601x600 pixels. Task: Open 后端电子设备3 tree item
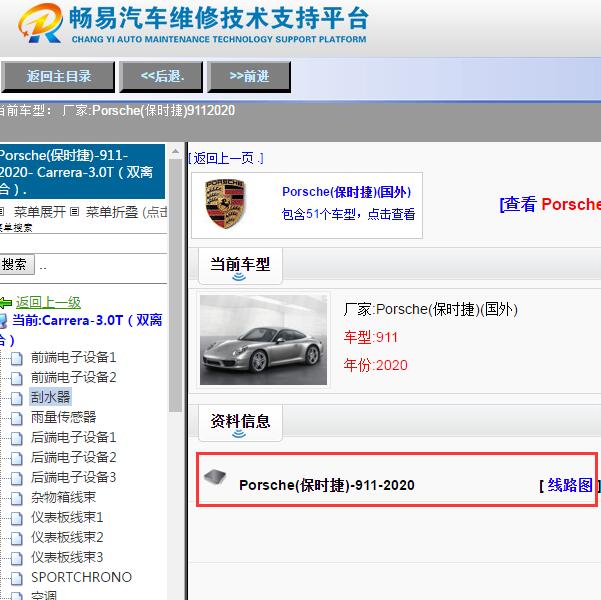(x=74, y=477)
